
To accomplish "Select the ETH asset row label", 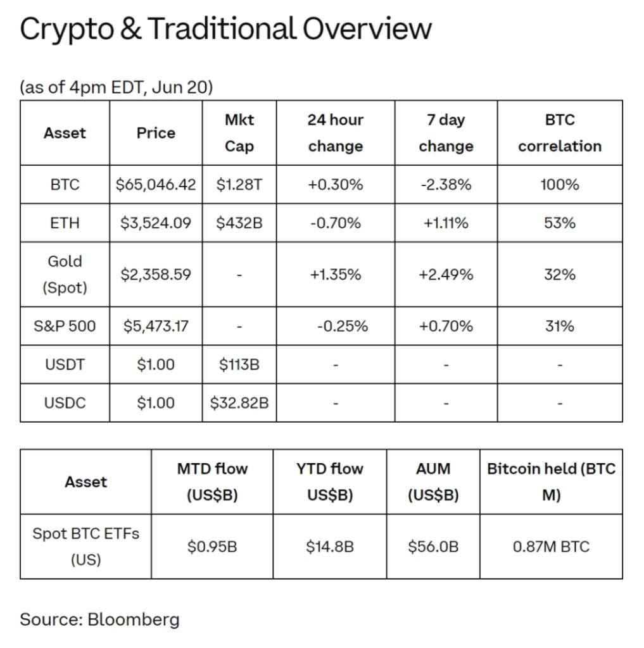I will 65,223.
